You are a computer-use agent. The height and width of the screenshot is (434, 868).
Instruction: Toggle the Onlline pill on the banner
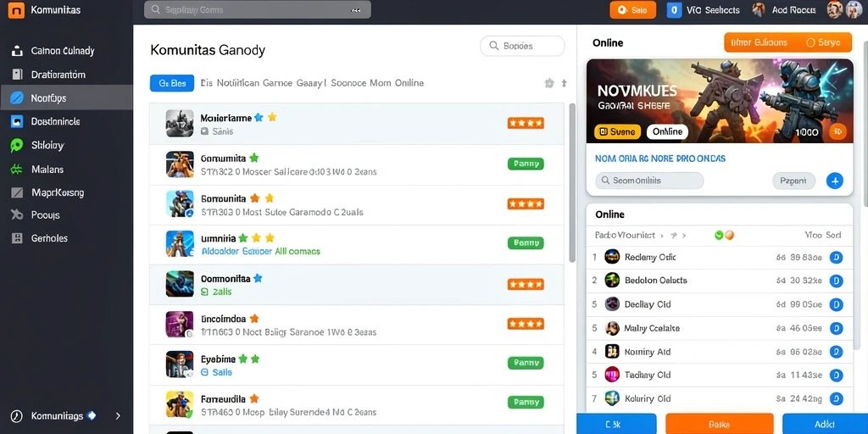(667, 131)
